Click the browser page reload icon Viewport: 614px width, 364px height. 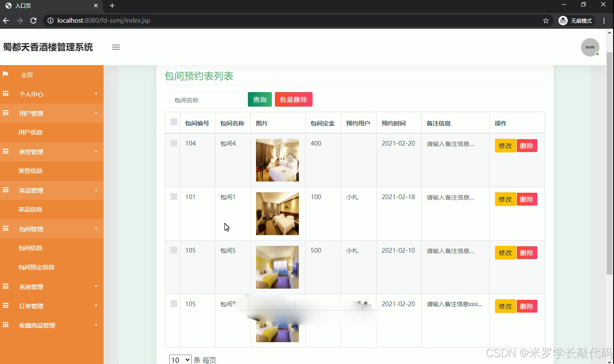pyautogui.click(x=33, y=20)
